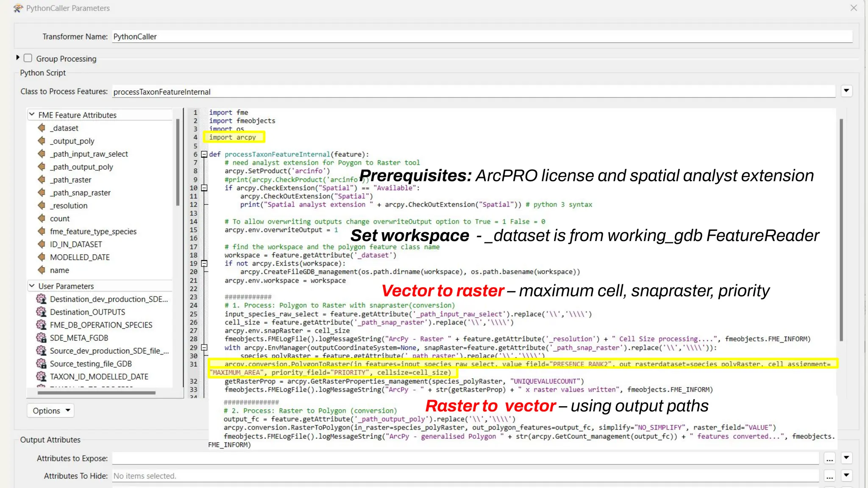The image size is (868, 488).
Task: Collapse the code fold marker at line 19
Action: tap(204, 263)
